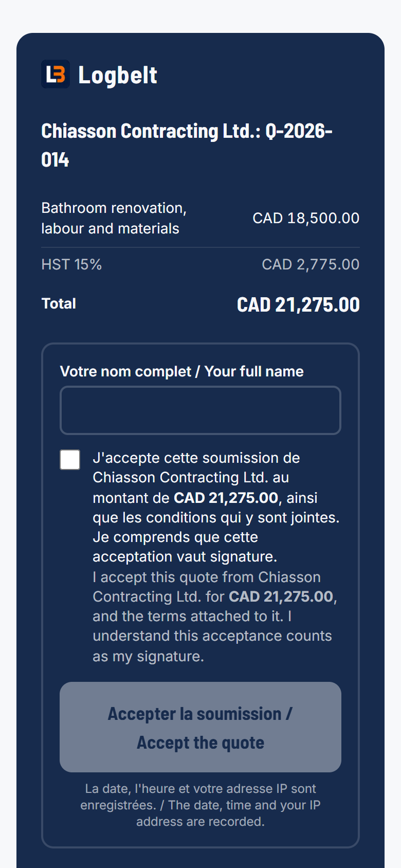401x868 pixels.
Task: Click the CAD 2,775.00 tax amount
Action: coord(311,264)
